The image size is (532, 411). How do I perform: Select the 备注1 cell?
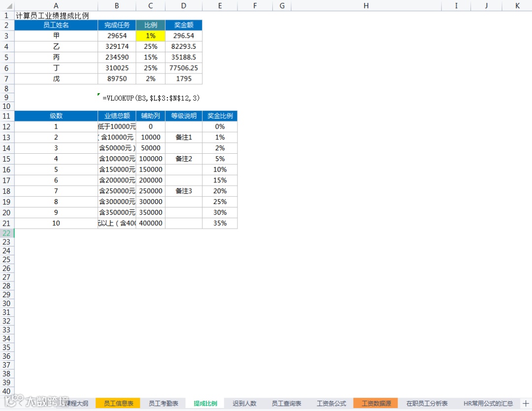(x=184, y=137)
